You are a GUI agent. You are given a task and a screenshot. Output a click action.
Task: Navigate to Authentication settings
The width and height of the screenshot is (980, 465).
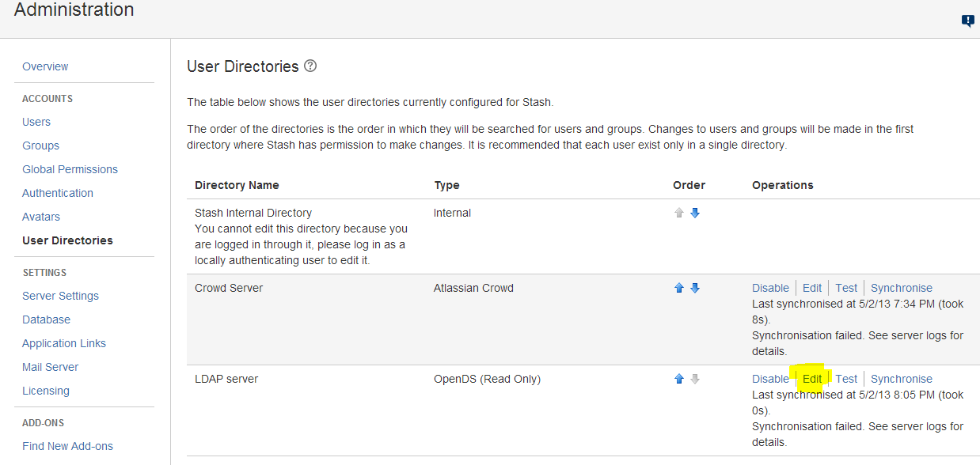58,193
